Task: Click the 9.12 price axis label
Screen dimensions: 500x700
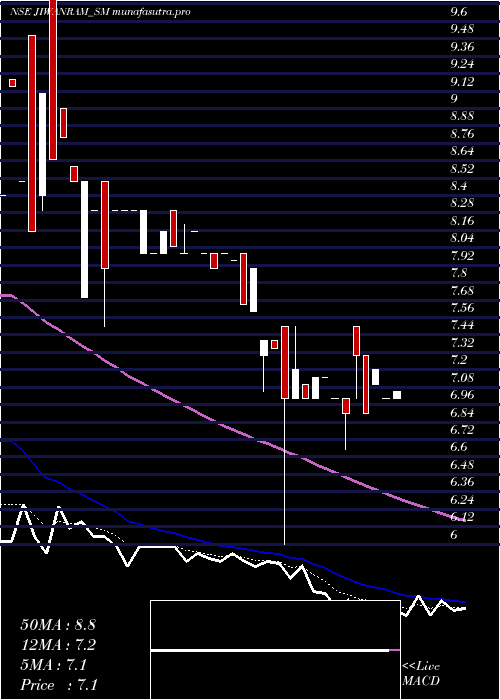Action: (x=462, y=81)
